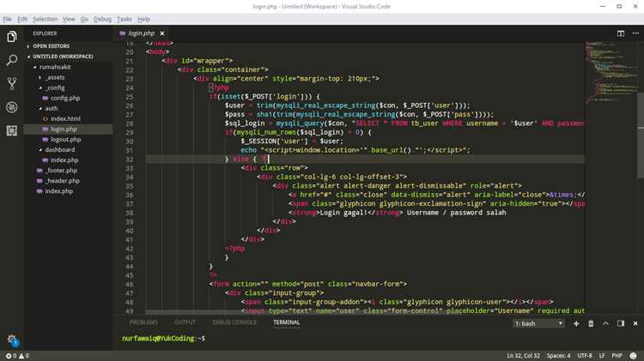Open the Edit menu
This screenshot has width=644, height=361.
22,19
